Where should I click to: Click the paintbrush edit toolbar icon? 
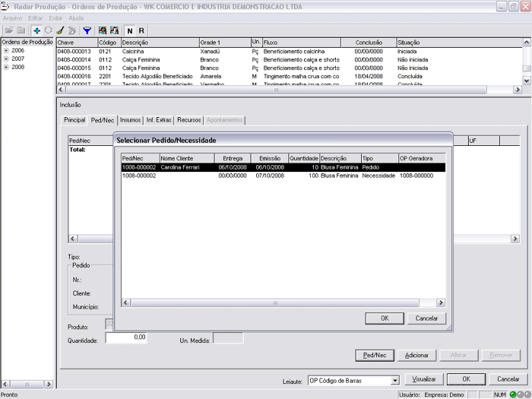pyautogui.click(x=60, y=30)
